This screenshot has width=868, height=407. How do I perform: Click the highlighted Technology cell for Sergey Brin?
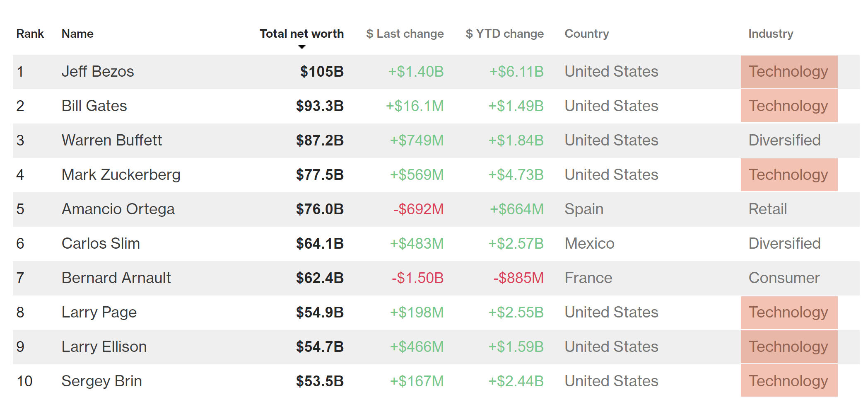(x=788, y=381)
